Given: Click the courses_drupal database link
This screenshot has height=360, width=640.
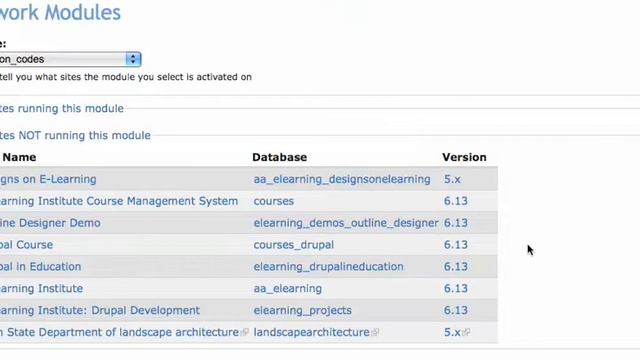Looking at the screenshot, I should pos(293,245).
